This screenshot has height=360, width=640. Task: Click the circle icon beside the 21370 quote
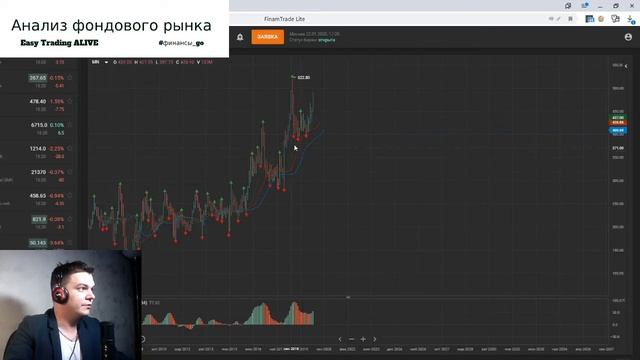coord(70,172)
